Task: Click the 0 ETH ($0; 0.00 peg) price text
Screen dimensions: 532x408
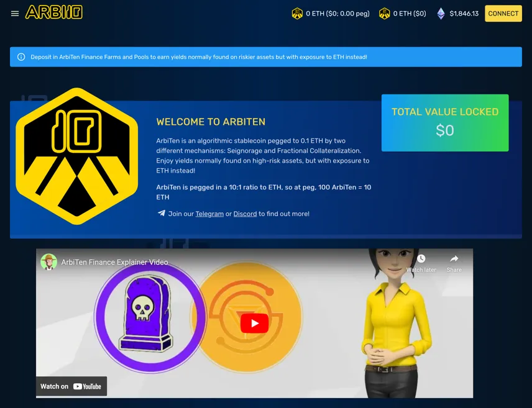Action: tap(337, 14)
